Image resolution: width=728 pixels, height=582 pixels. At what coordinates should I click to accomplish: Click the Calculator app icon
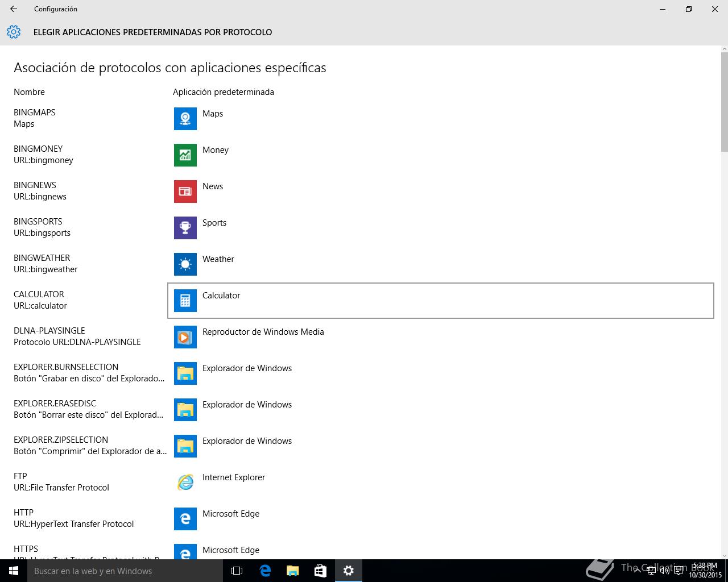pyautogui.click(x=185, y=301)
